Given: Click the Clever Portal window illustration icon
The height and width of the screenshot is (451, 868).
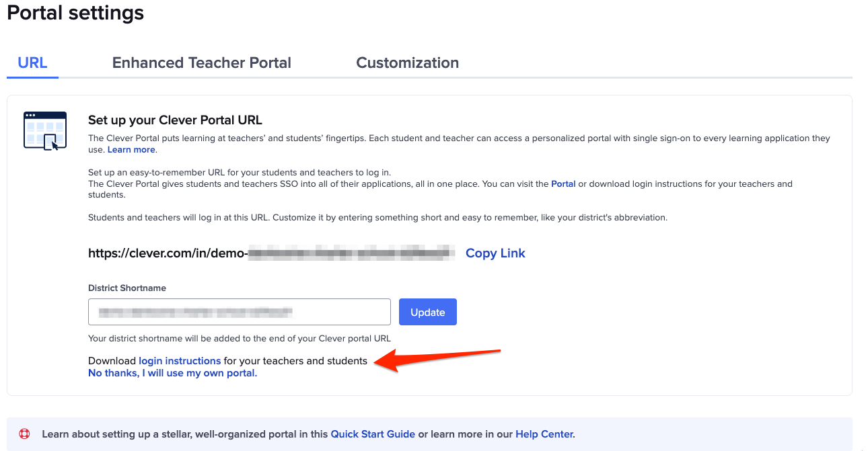Looking at the screenshot, I should 44,130.
